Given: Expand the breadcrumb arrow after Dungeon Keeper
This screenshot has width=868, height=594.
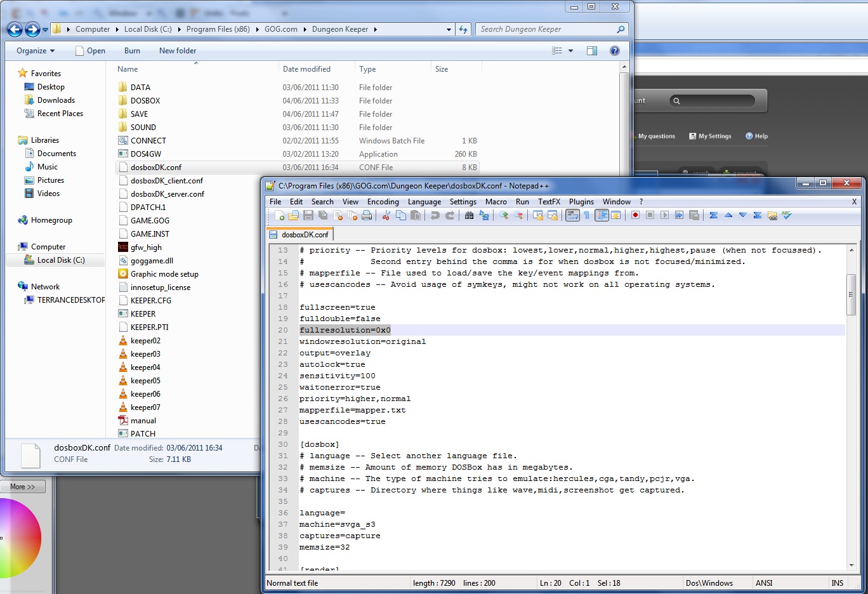Looking at the screenshot, I should tap(376, 29).
